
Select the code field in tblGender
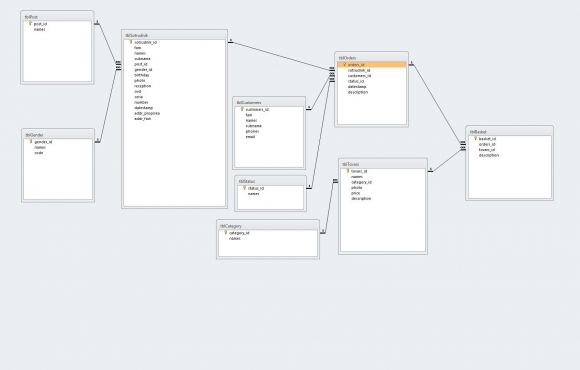(x=39, y=153)
